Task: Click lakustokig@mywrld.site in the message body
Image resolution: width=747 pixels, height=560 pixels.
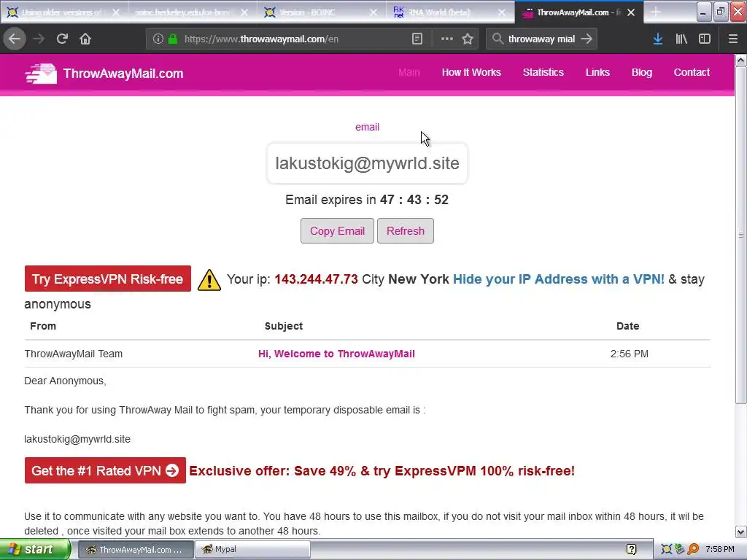Action: tap(77, 439)
